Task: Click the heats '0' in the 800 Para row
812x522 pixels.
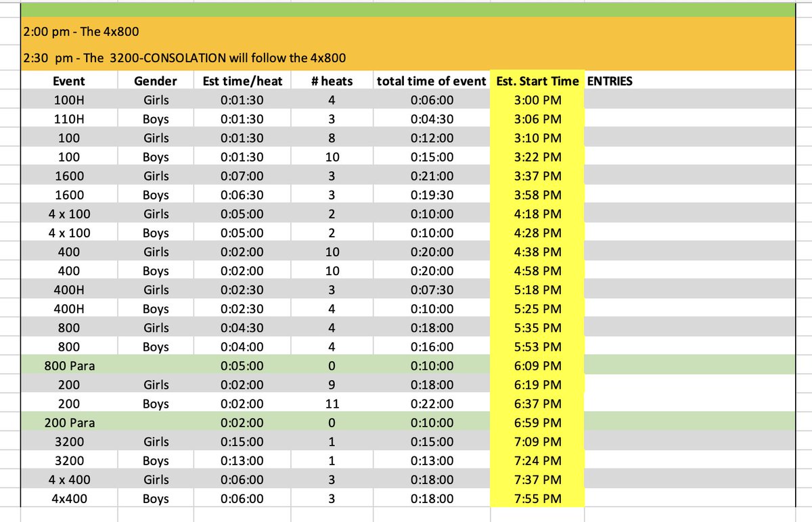Action: [x=332, y=366]
